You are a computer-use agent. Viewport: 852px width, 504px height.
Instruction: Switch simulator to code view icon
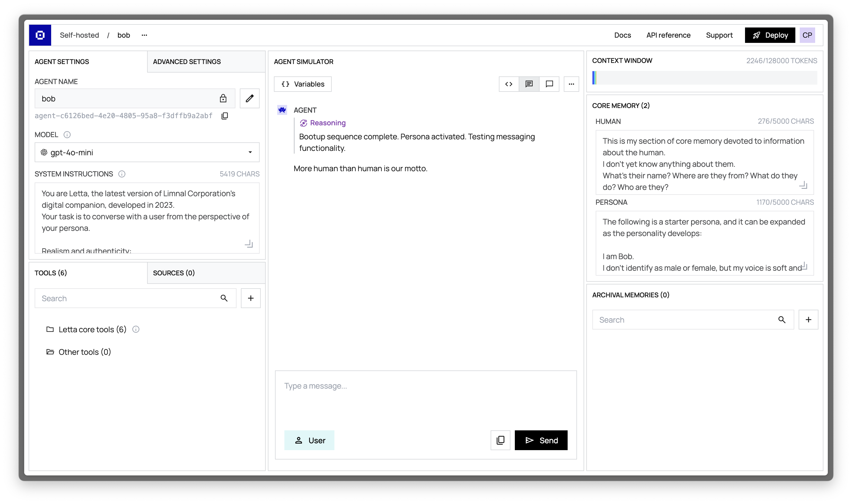point(509,84)
